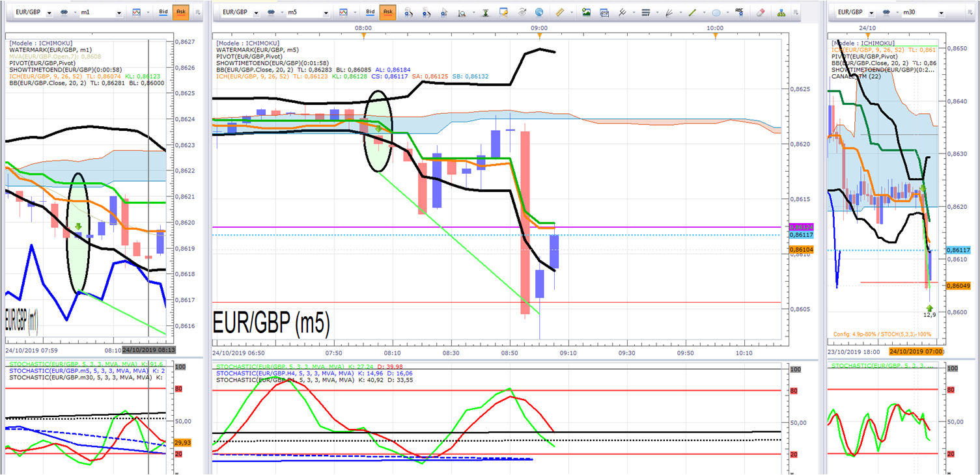Select the ruler measure tool
The height and width of the screenshot is (475, 980).
559,12
